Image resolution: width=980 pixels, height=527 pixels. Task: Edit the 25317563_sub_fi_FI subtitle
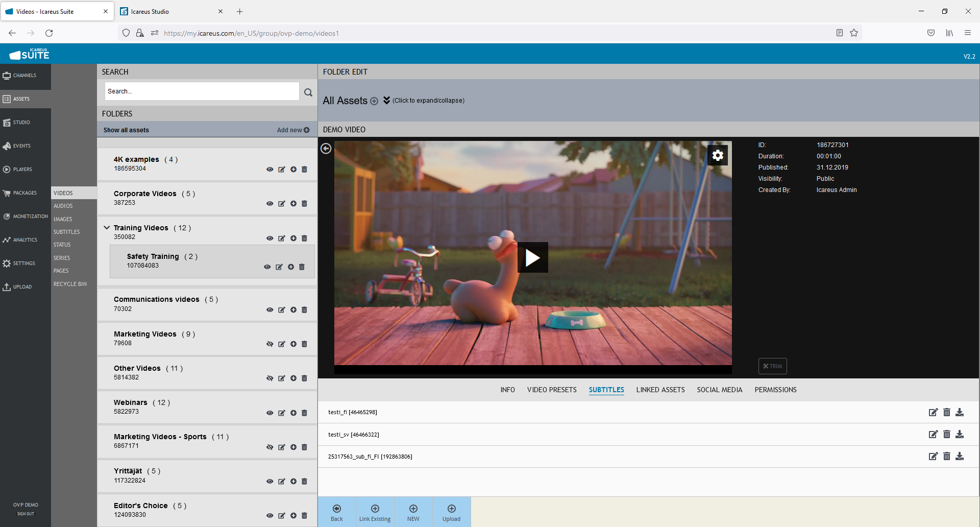pyautogui.click(x=933, y=456)
